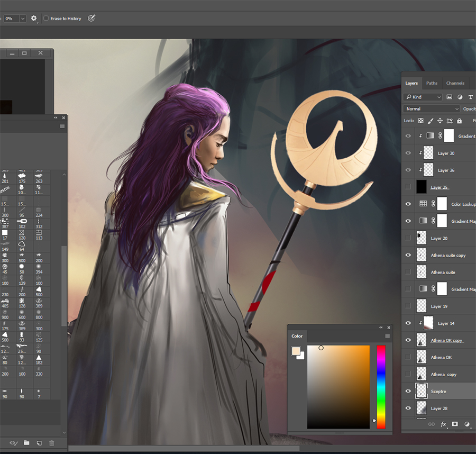Open the brush settings gear menu
The width and height of the screenshot is (476, 454).
point(34,19)
